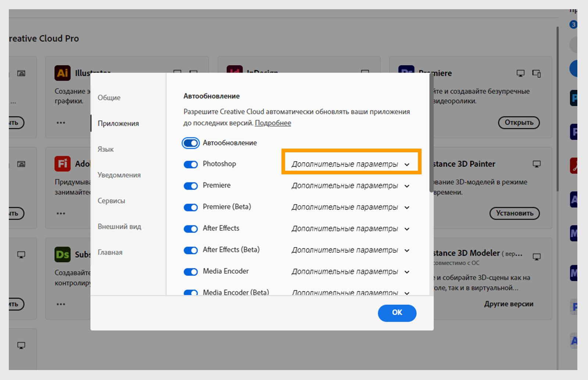Disable Media Encoder auto-update toggle
Screen dimensions: 588x380
[x=191, y=272]
